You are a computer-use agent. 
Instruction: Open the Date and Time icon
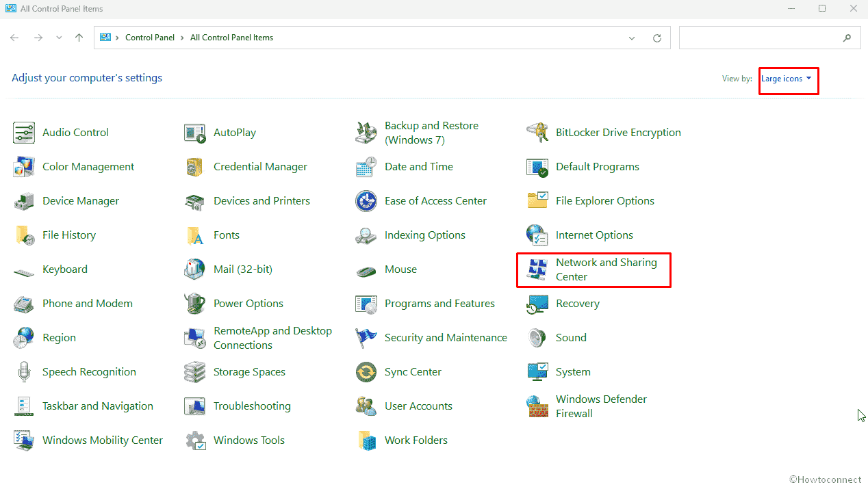pyautogui.click(x=366, y=167)
